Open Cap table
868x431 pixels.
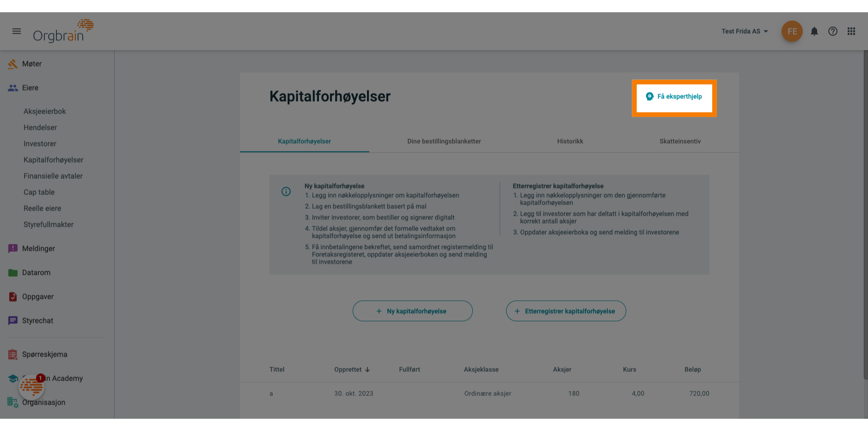pyautogui.click(x=39, y=192)
